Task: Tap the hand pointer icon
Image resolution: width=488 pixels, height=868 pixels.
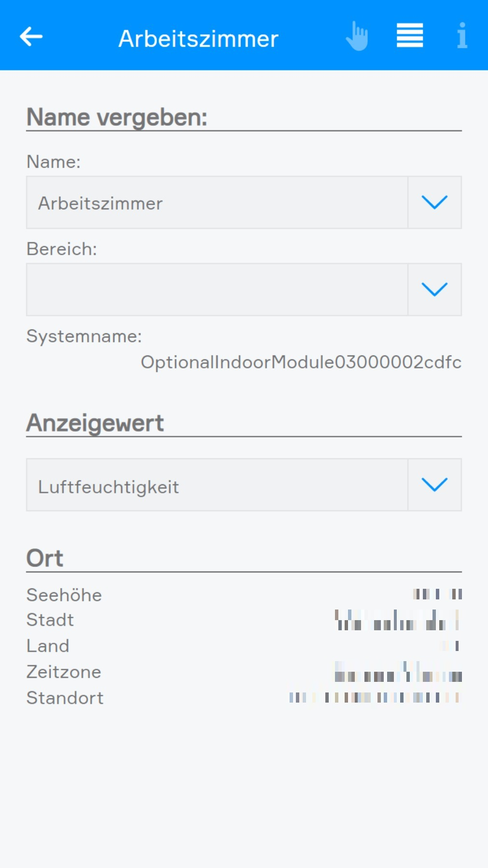Action: click(x=357, y=36)
